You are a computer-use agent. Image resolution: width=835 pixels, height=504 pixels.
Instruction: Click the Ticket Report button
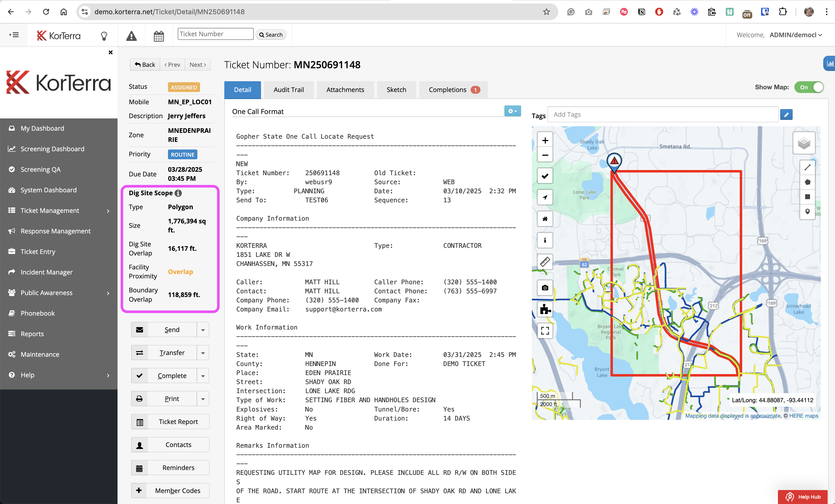pos(170,422)
